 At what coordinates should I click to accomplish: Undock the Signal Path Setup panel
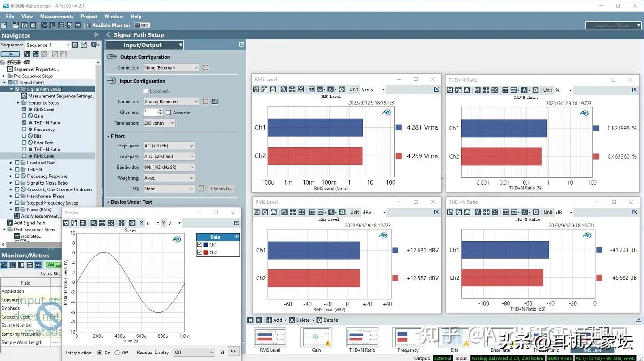[x=241, y=45]
